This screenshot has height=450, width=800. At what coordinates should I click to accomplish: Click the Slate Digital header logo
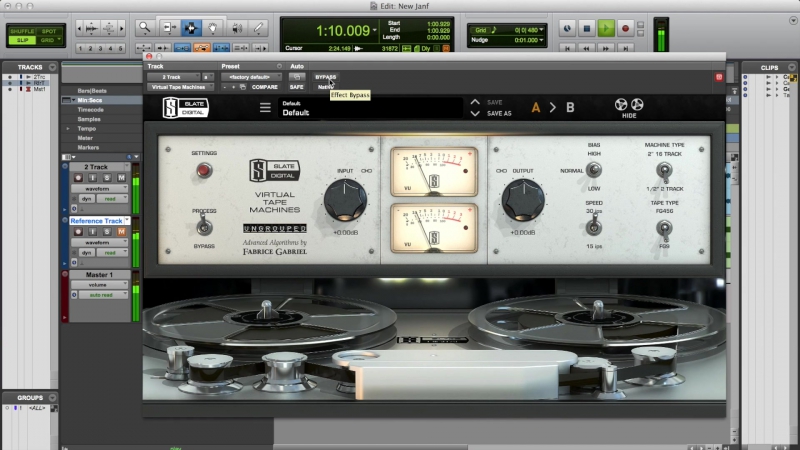click(186, 107)
